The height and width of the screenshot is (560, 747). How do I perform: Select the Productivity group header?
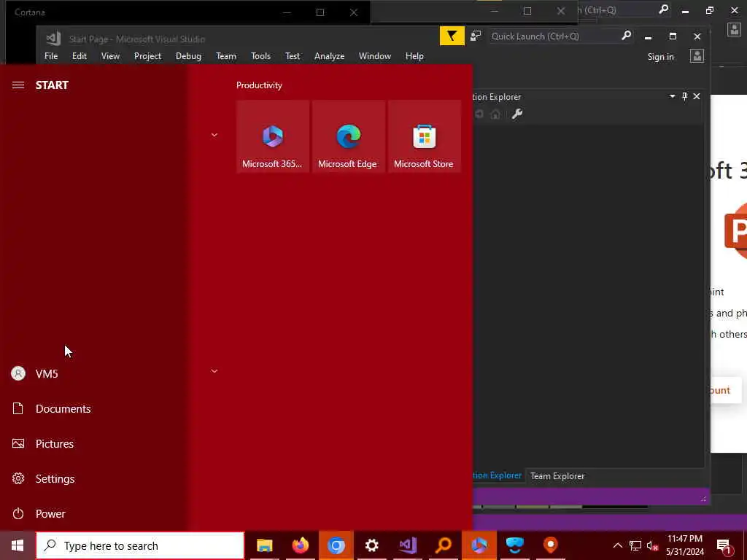point(259,85)
